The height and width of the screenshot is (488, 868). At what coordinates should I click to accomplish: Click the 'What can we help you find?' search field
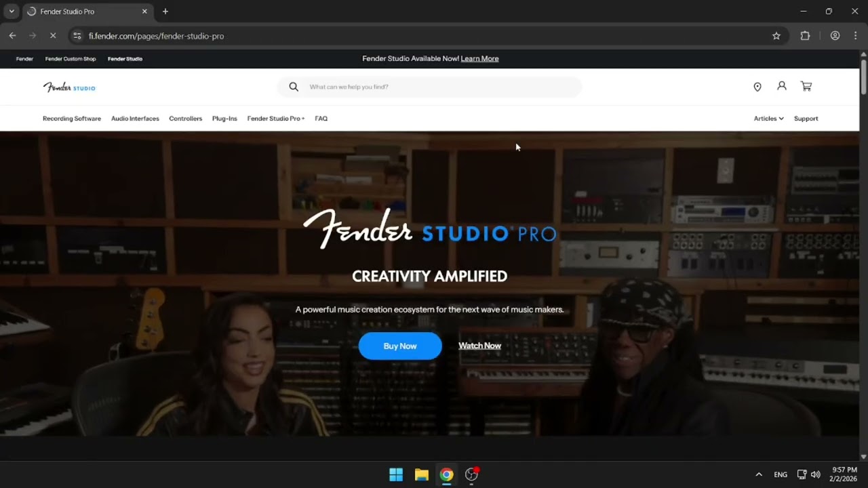pyautogui.click(x=429, y=87)
